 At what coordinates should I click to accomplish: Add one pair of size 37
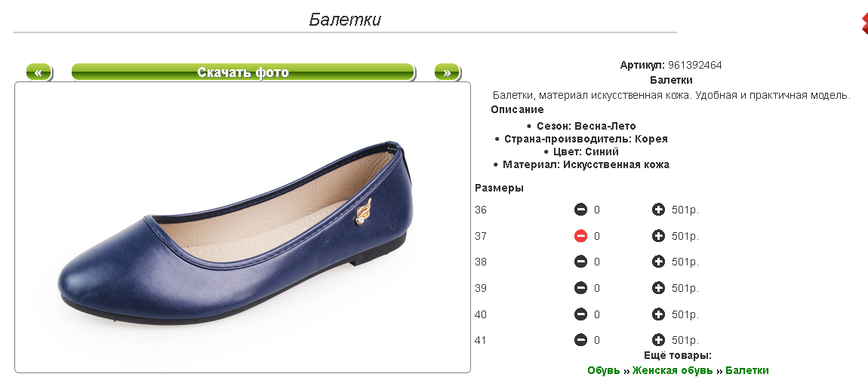(658, 236)
